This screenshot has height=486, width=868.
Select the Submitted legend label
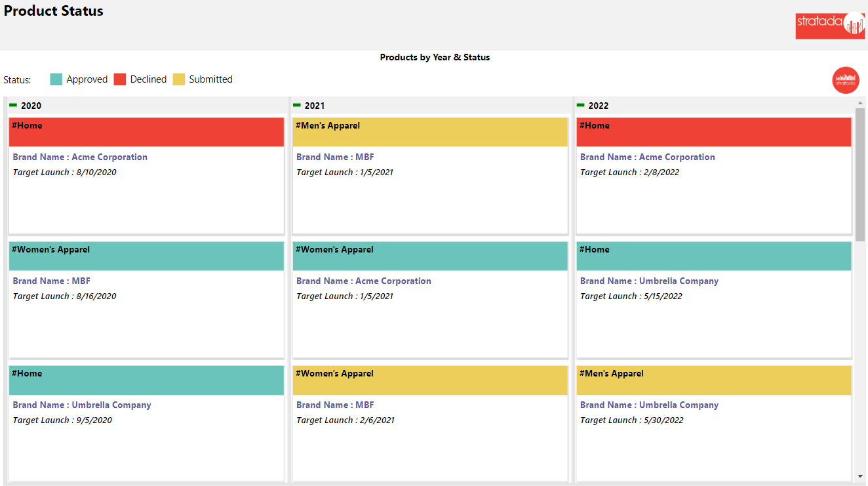click(x=211, y=79)
